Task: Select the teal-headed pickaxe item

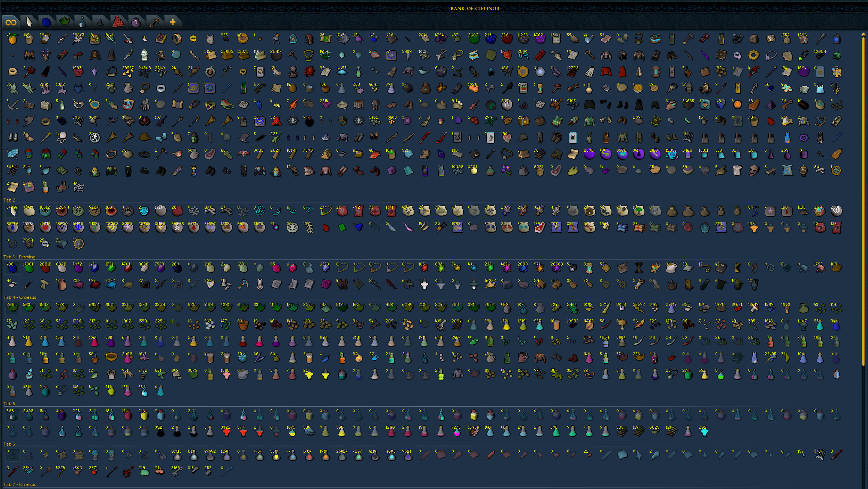Action: click(x=243, y=285)
